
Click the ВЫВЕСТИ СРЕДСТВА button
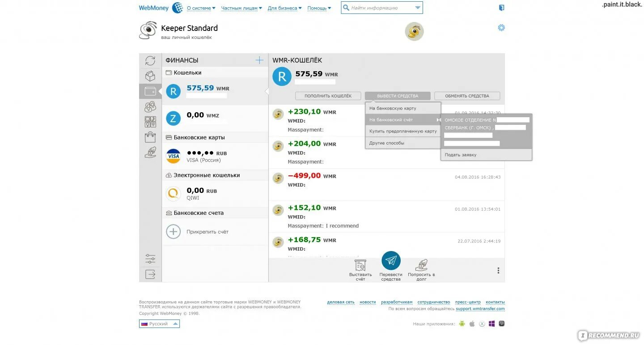point(398,96)
